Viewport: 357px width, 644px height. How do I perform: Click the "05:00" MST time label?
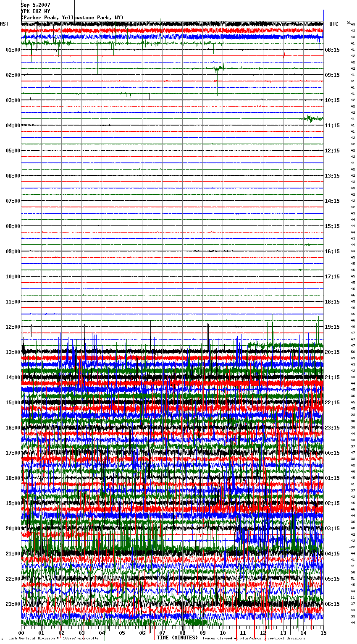click(x=13, y=151)
